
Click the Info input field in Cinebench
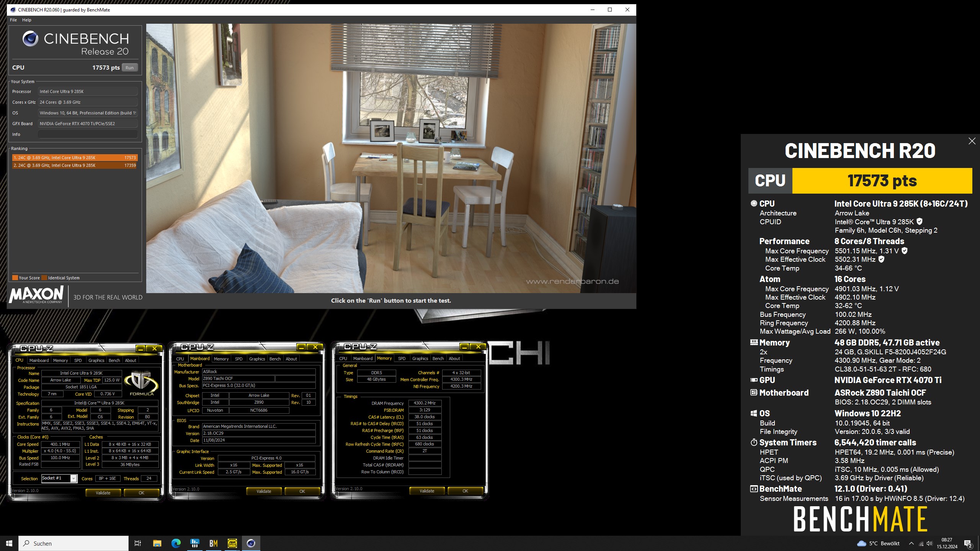[x=88, y=134]
